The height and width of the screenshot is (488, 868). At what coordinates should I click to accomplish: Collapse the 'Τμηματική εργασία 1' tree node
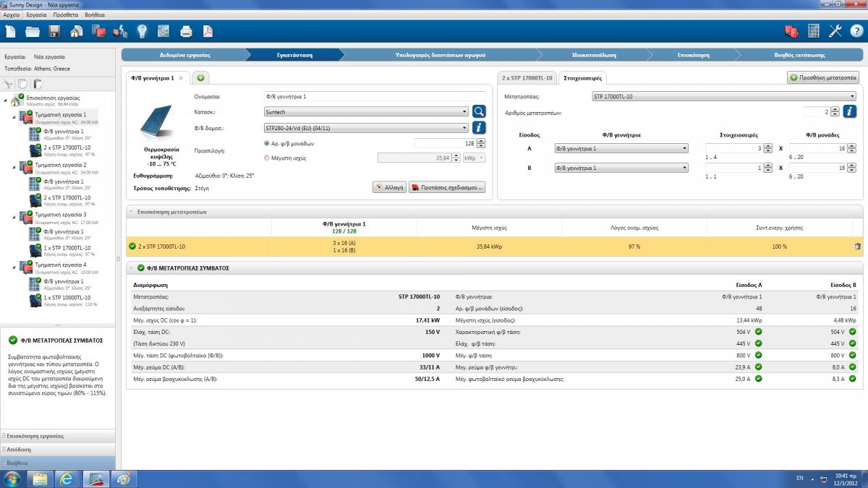[14, 115]
